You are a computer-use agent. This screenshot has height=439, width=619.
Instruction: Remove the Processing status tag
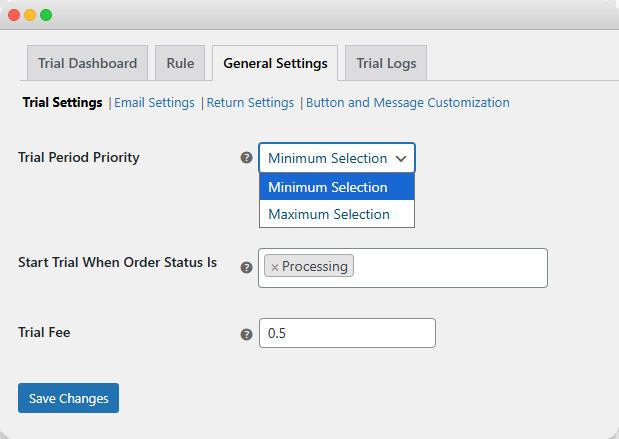coord(275,267)
